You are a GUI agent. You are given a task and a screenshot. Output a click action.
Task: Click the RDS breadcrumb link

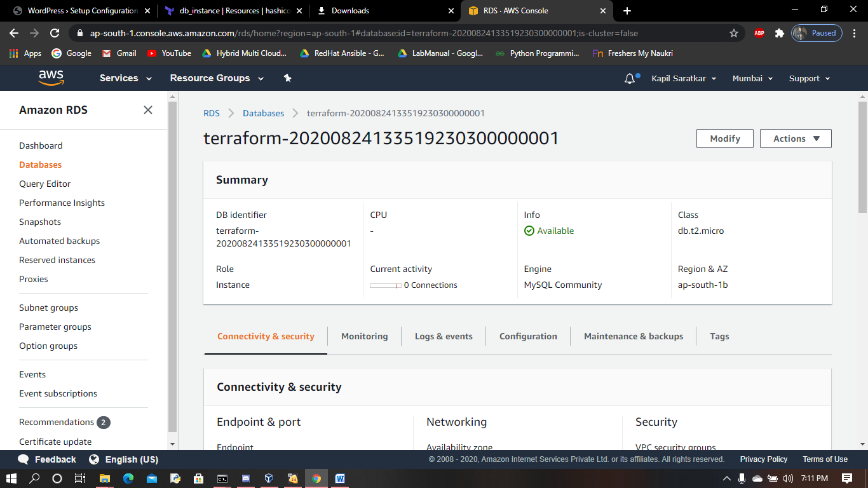point(212,113)
